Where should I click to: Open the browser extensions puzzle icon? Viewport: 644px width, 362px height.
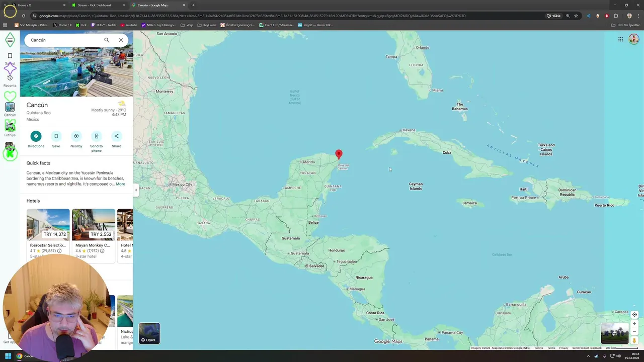(616, 16)
